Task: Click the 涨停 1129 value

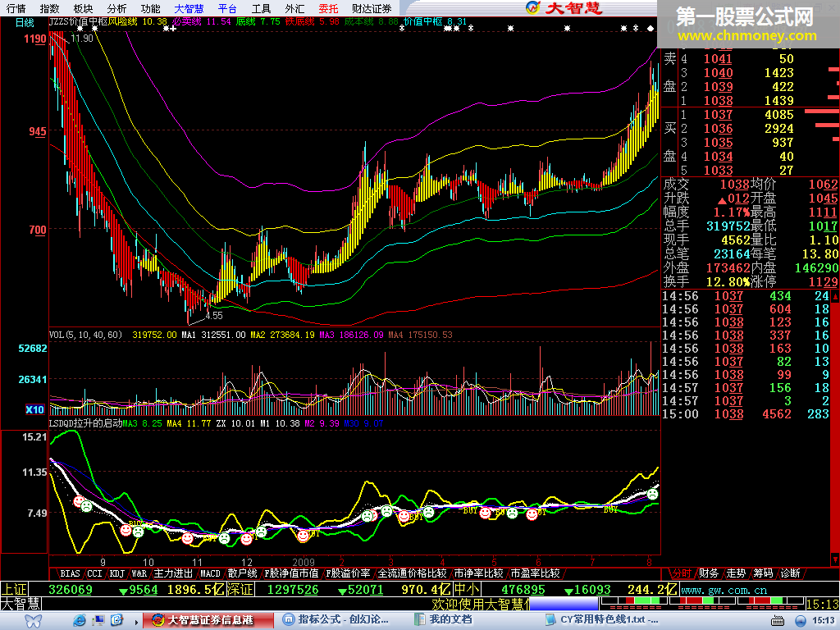Action: coord(823,282)
